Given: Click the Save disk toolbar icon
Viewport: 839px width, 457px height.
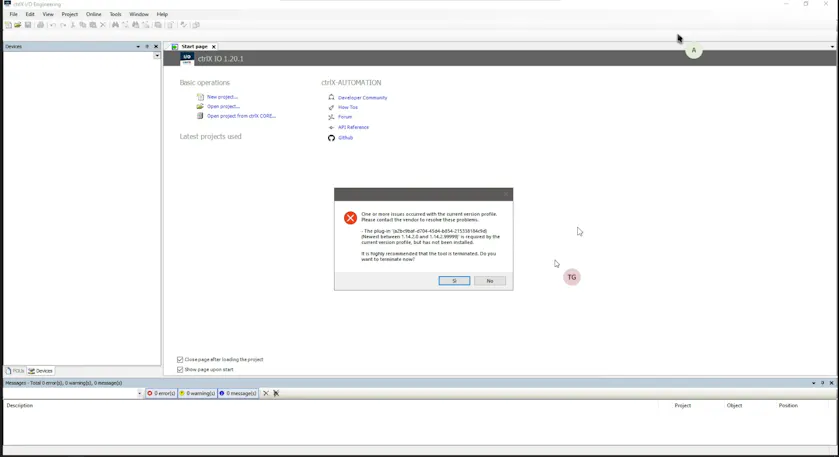Looking at the screenshot, I should (28, 25).
